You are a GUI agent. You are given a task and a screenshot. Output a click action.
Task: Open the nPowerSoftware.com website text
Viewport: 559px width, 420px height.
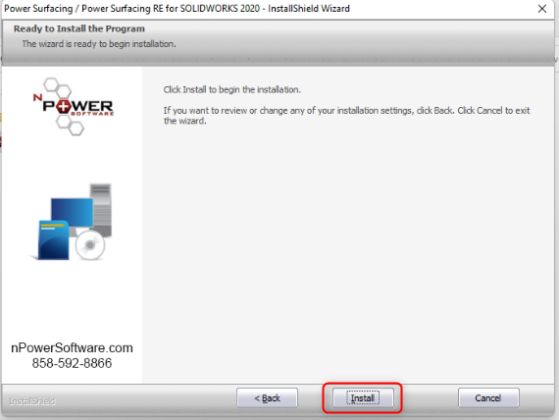pyautogui.click(x=72, y=348)
